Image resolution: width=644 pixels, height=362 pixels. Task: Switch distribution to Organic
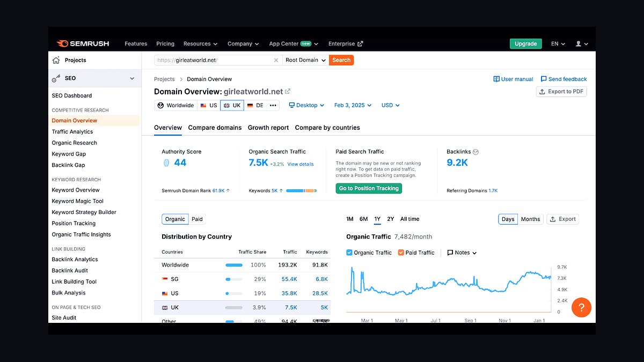[x=175, y=219]
